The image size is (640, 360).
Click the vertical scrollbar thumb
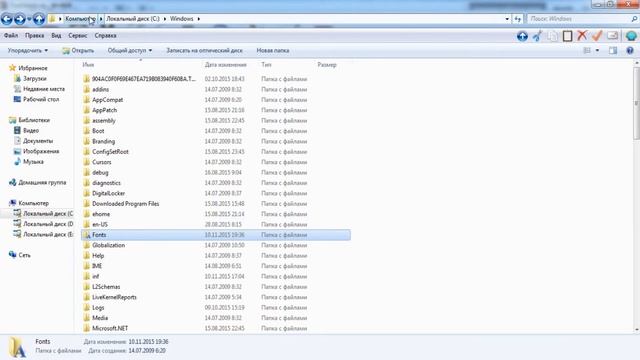(636, 103)
